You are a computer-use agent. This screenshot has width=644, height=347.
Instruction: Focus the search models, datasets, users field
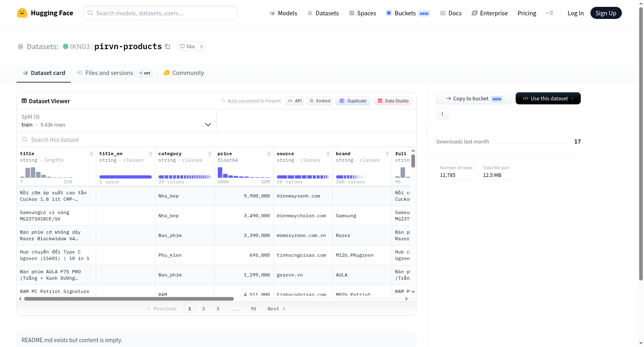click(x=160, y=13)
